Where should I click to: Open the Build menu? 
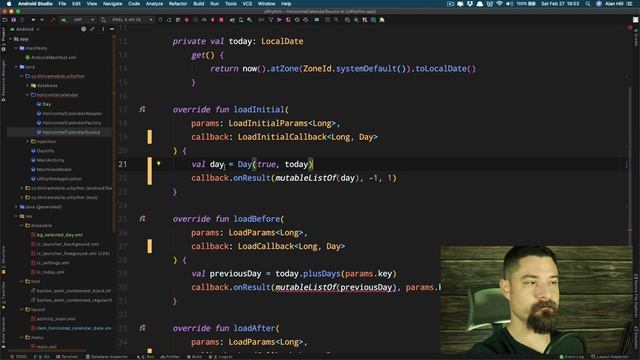click(x=198, y=4)
